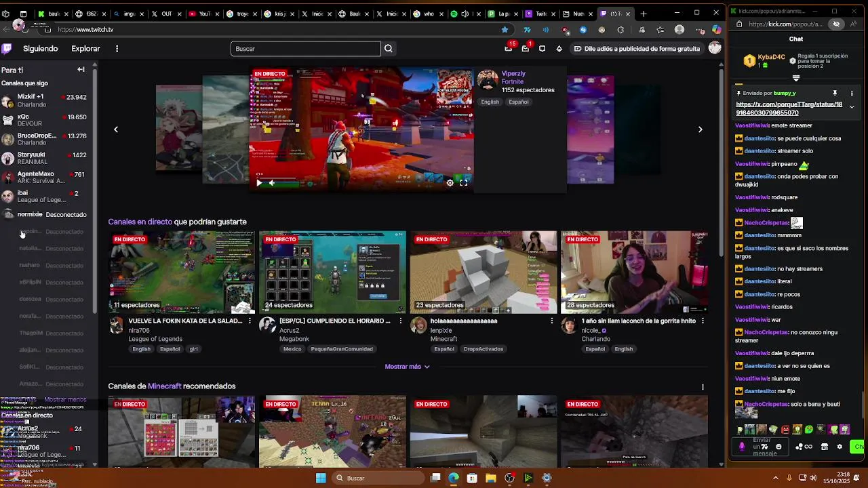Bookmark star icon in address bar

[x=505, y=30]
